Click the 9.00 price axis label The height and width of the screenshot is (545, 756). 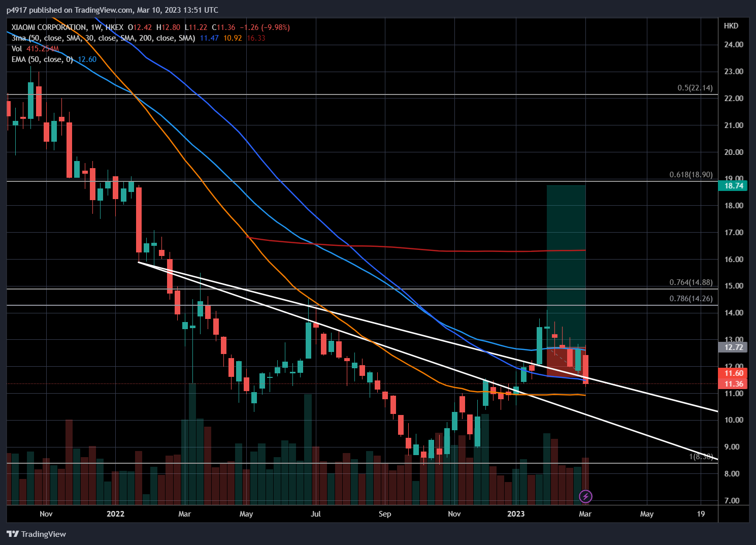733,447
